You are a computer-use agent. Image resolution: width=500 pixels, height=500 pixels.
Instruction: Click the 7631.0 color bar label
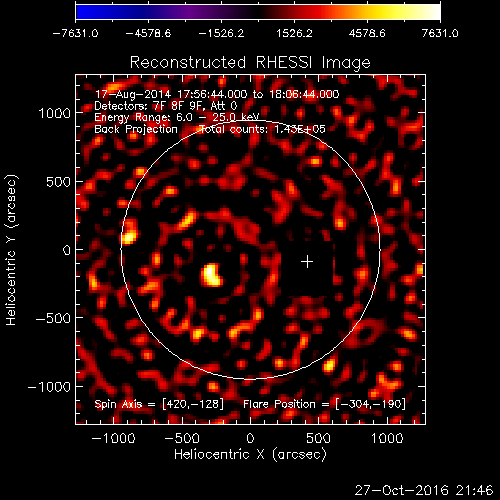coord(440,33)
